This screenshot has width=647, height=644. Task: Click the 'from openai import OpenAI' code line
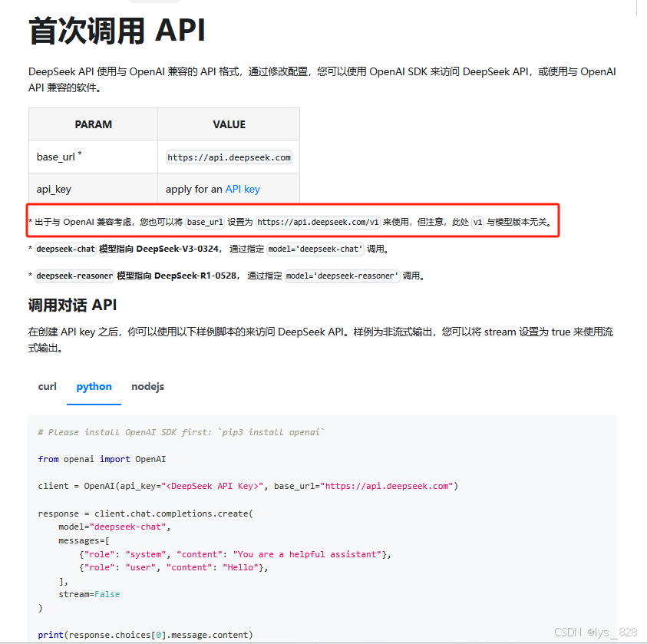(x=102, y=459)
